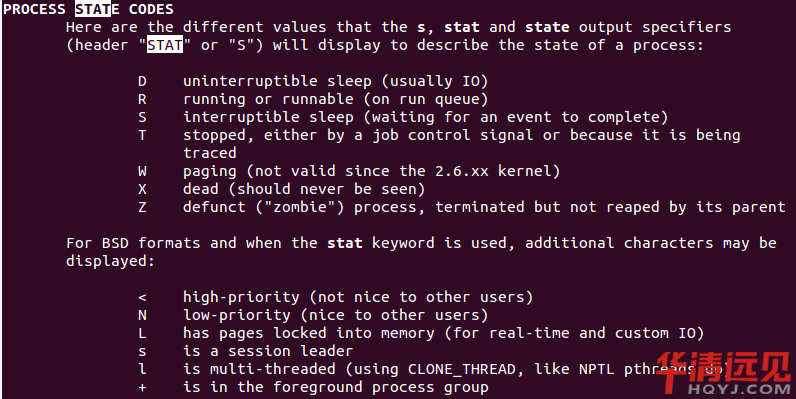Select the R state code letter

click(142, 99)
